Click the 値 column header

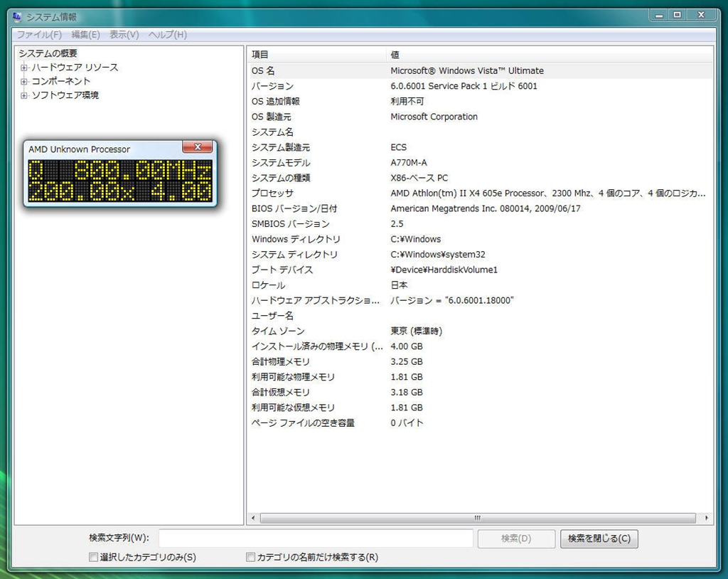coord(550,54)
